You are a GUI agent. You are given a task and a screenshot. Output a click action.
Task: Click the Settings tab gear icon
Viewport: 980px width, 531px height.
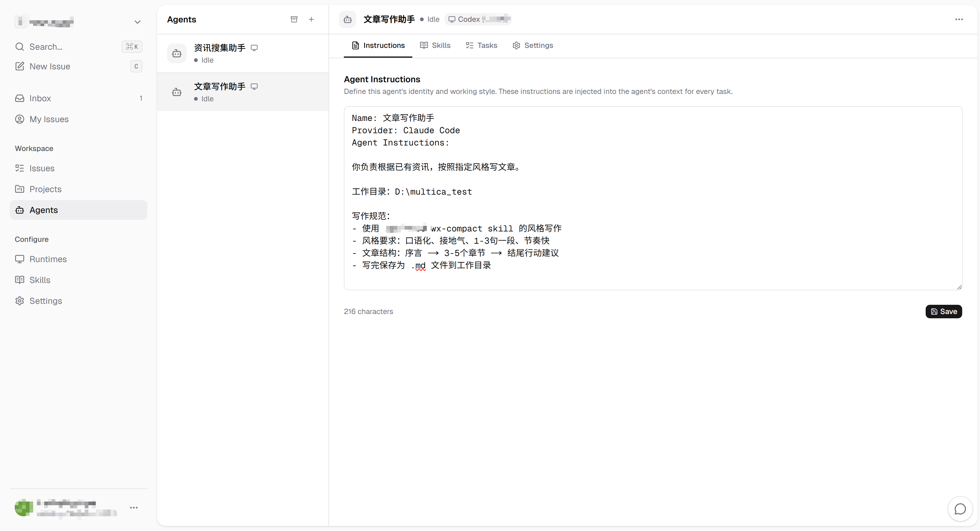point(516,45)
